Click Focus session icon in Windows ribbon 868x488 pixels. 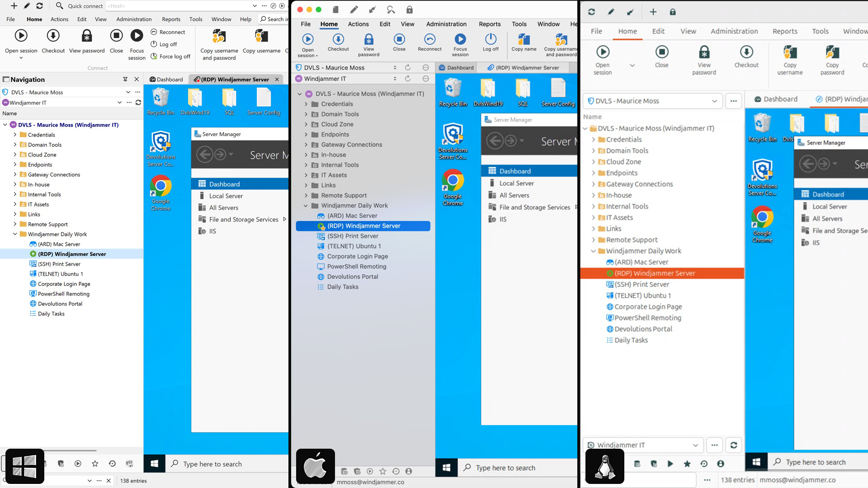[x=137, y=35]
